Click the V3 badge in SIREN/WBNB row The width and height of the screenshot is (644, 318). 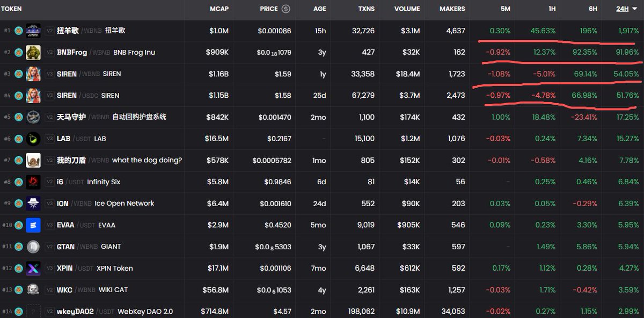49,74
